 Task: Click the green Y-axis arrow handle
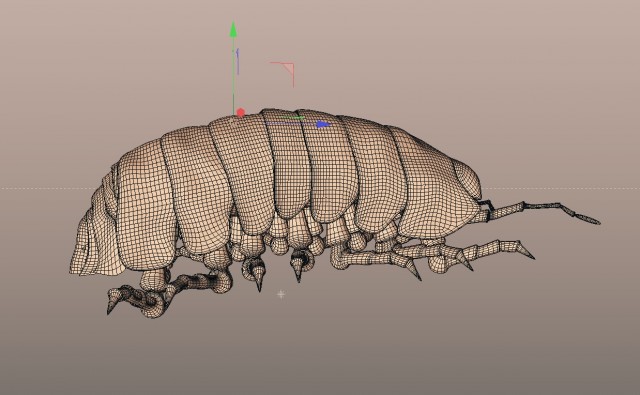[233, 29]
